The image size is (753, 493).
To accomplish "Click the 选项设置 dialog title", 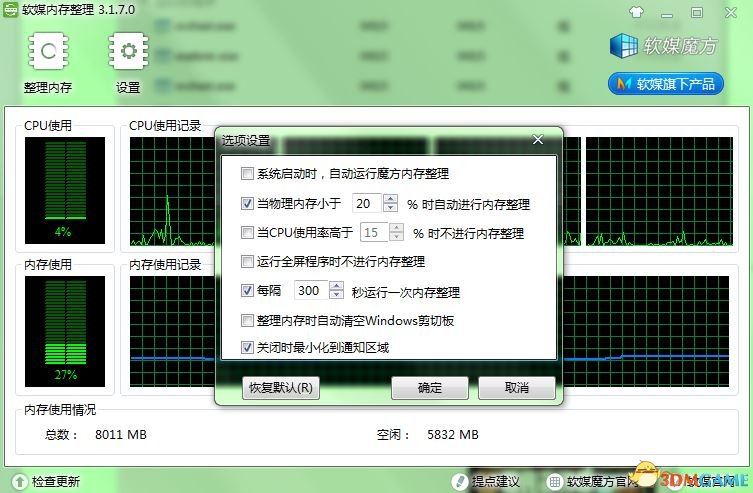I will [246, 141].
